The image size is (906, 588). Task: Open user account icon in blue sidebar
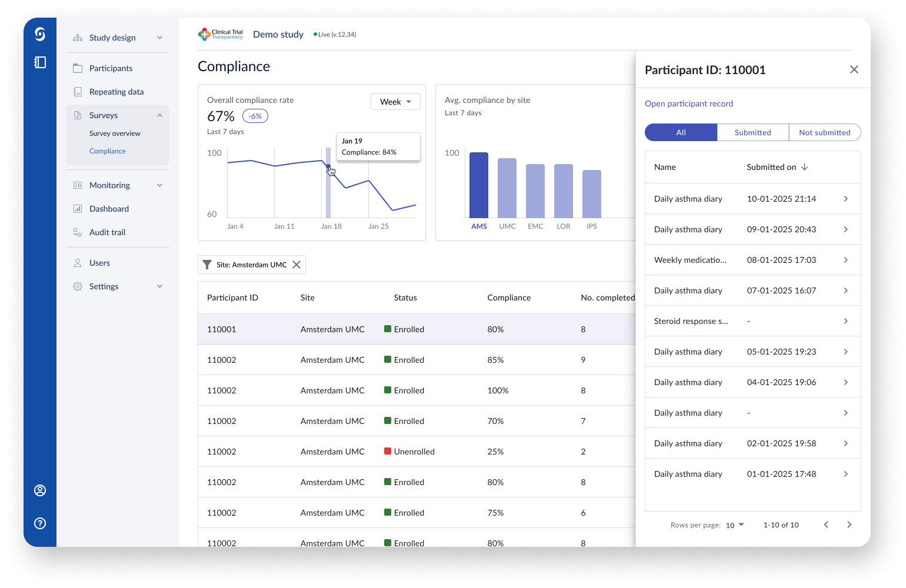[40, 490]
